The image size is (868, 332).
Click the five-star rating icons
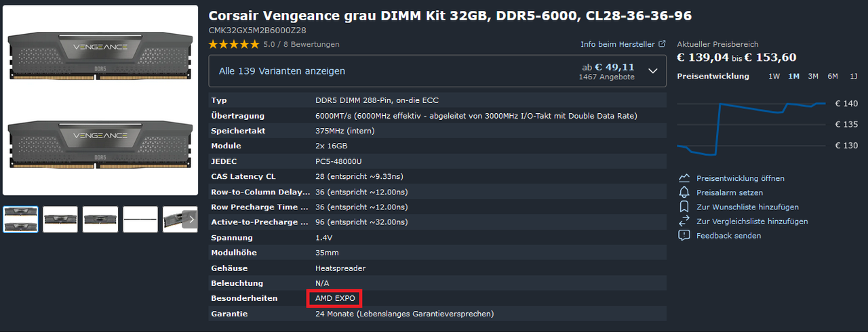pyautogui.click(x=234, y=44)
